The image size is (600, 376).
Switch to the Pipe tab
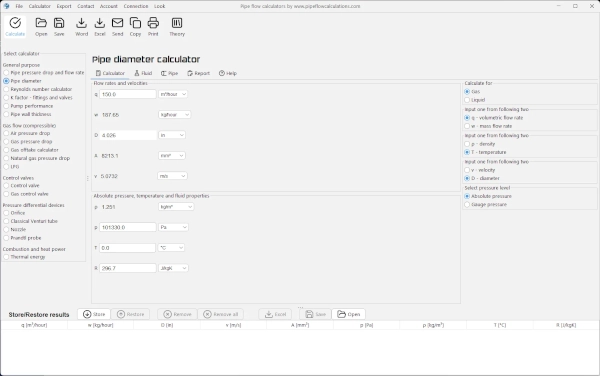click(x=169, y=73)
